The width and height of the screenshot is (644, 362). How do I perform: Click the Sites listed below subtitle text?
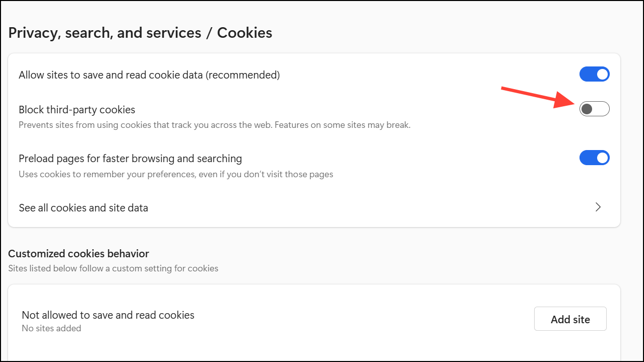click(x=113, y=268)
